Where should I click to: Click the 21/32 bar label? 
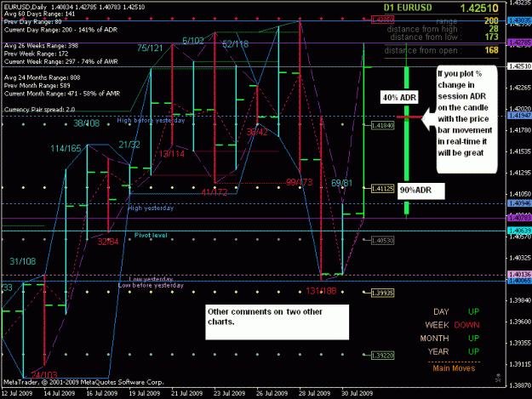129,145
